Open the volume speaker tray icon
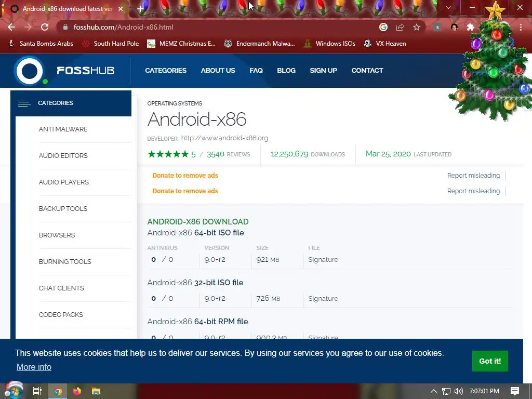This screenshot has width=532, height=399. pyautogui.click(x=458, y=391)
